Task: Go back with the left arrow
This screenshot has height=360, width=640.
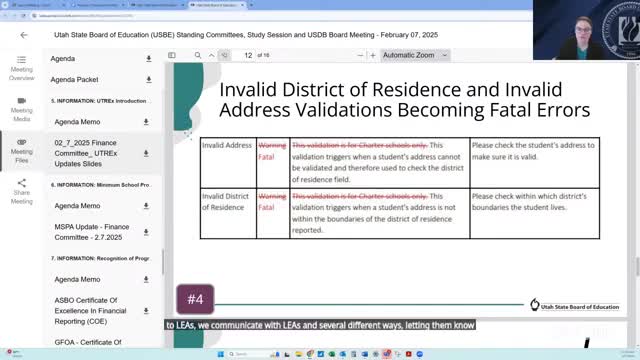Action: (x=24, y=35)
